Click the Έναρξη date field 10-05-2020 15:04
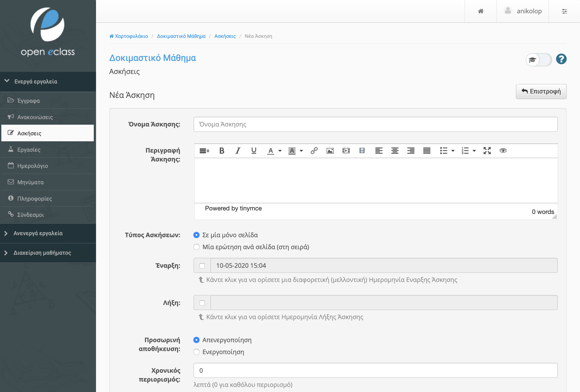The width and height of the screenshot is (580, 392). point(384,266)
